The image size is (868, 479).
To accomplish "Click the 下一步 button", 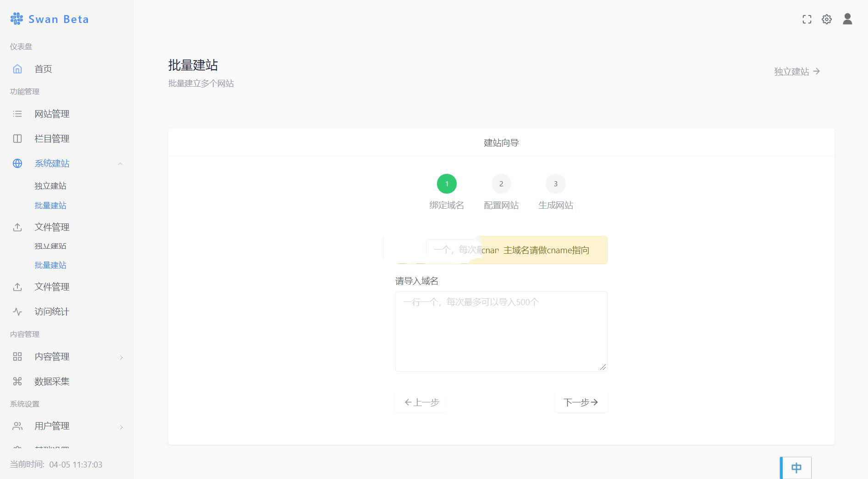I will tap(581, 402).
